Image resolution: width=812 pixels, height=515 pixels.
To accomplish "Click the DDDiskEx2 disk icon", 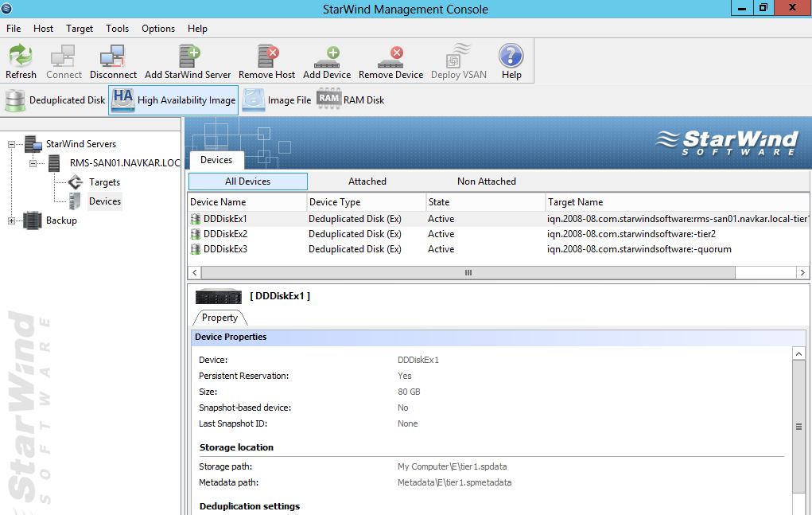I will click(x=195, y=234).
